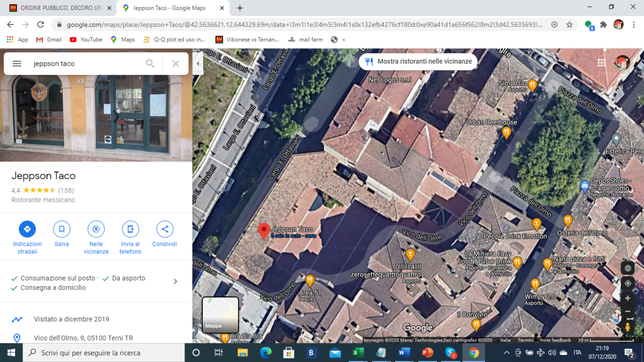Open the 'Vibonese vs Ternan...' bookmark
This screenshot has width=644, height=362.
click(x=247, y=40)
